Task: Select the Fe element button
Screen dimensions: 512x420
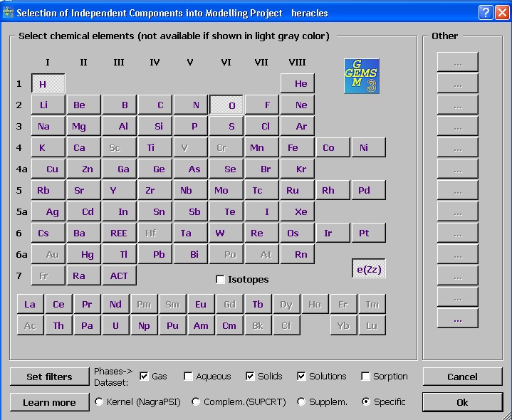Action: pos(297,147)
